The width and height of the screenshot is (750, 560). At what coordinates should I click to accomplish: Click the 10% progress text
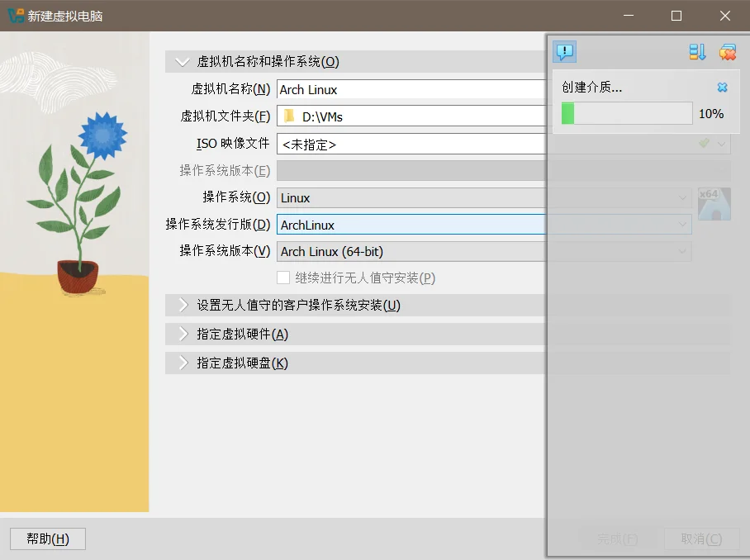[x=711, y=114]
